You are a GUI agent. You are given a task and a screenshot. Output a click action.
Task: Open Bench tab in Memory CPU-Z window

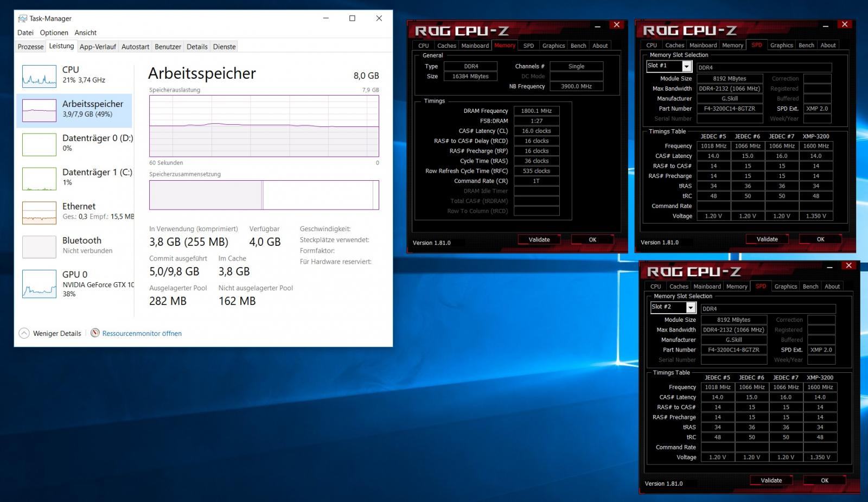578,46
